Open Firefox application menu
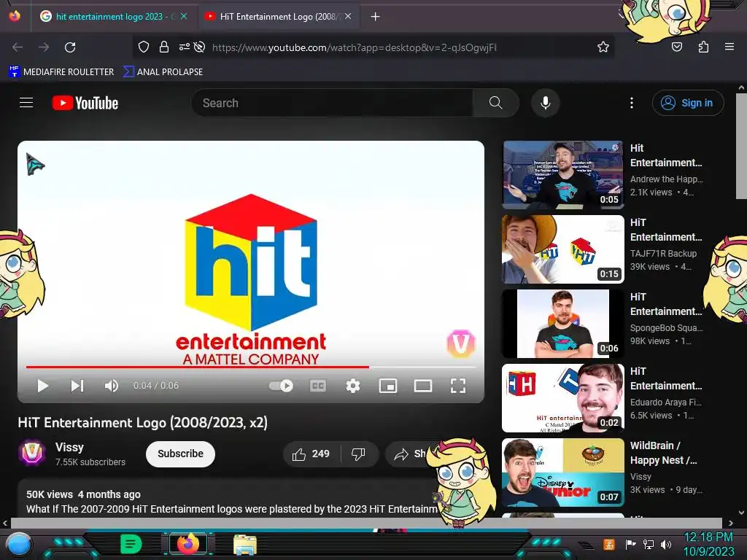 point(729,47)
